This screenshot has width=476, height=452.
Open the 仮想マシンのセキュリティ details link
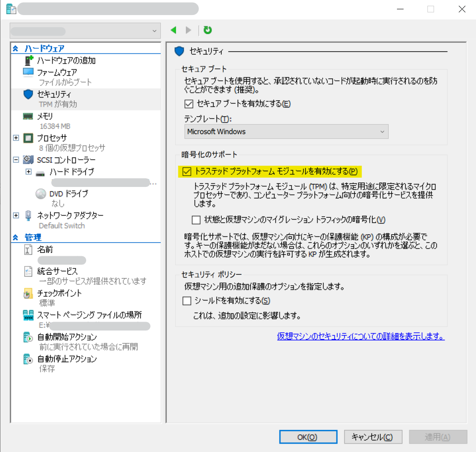tap(361, 337)
